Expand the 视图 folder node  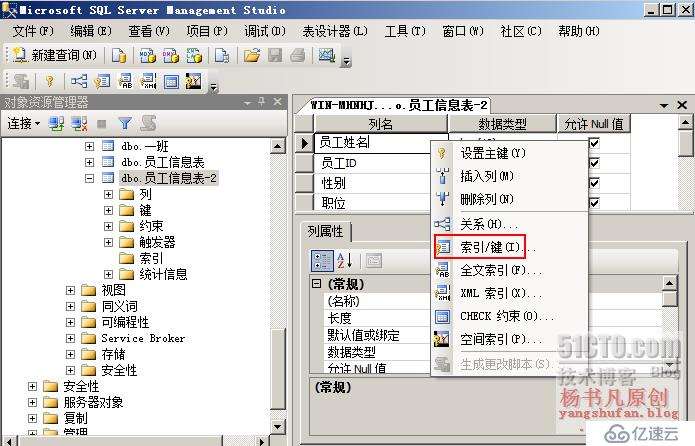tap(70, 290)
